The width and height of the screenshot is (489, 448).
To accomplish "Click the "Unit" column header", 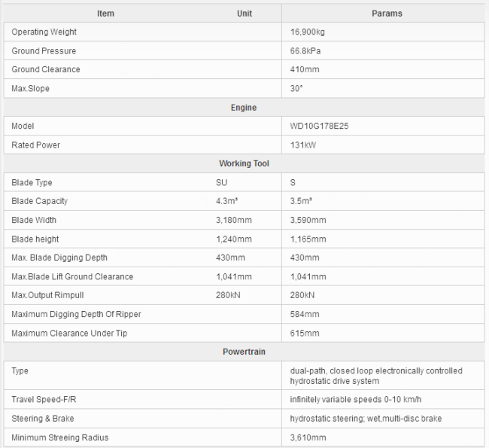I will tap(244, 14).
